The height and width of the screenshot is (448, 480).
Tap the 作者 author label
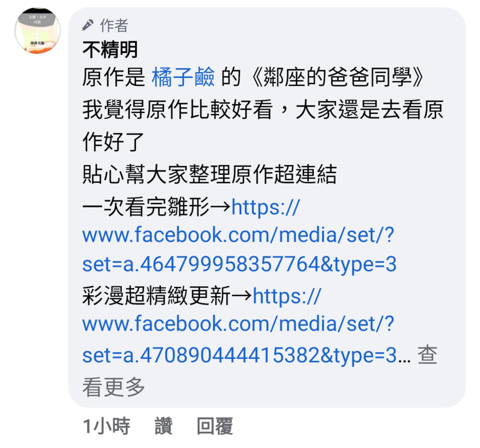[114, 25]
